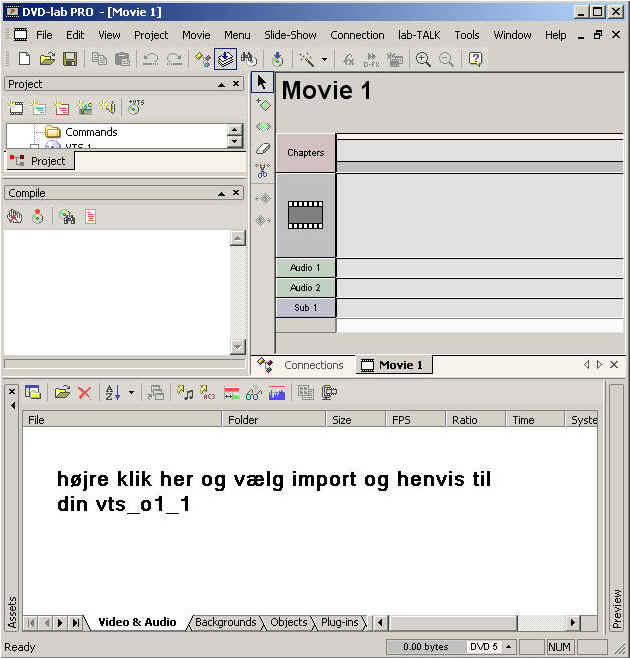Select the arrow pointer tool

pos(262,82)
